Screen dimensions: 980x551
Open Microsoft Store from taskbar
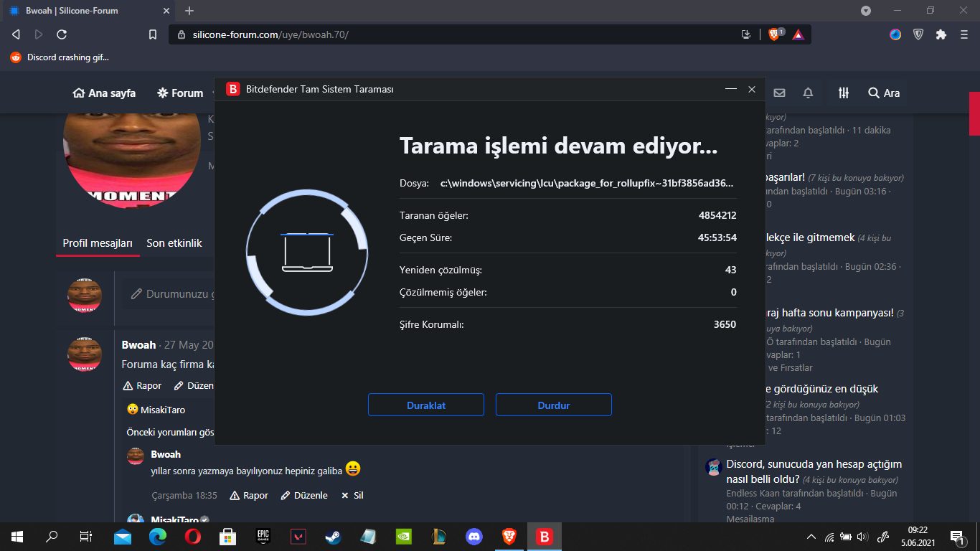click(x=227, y=536)
